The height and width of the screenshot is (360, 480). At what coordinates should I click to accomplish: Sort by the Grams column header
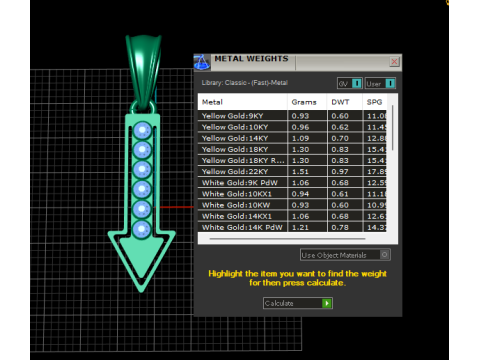pos(307,102)
